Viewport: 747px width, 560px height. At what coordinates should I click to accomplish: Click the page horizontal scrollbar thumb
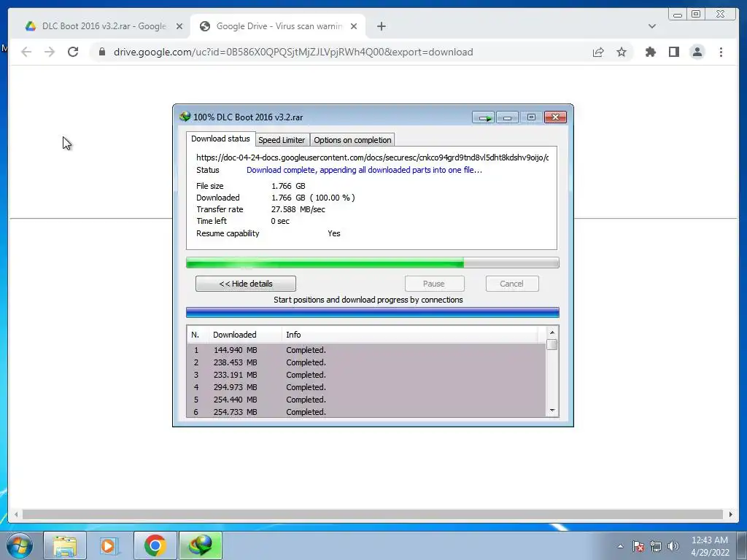click(373, 514)
